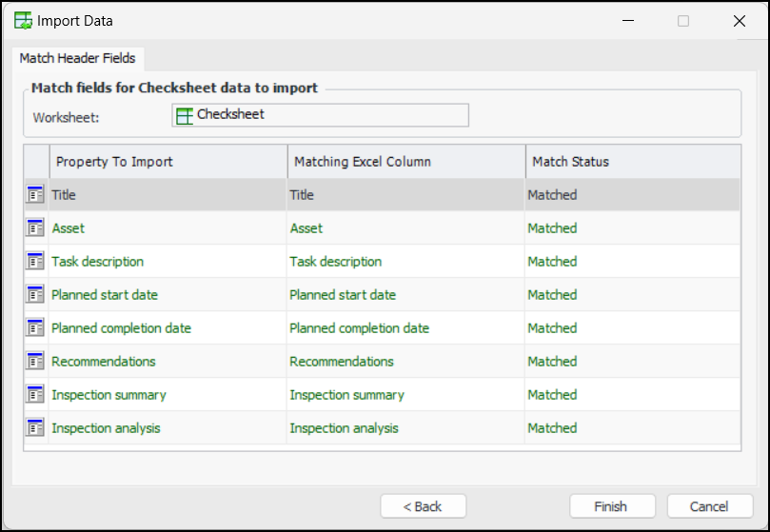This screenshot has width=770, height=532.
Task: Switch to the Match Header Fields tab
Action: pyautogui.click(x=78, y=58)
